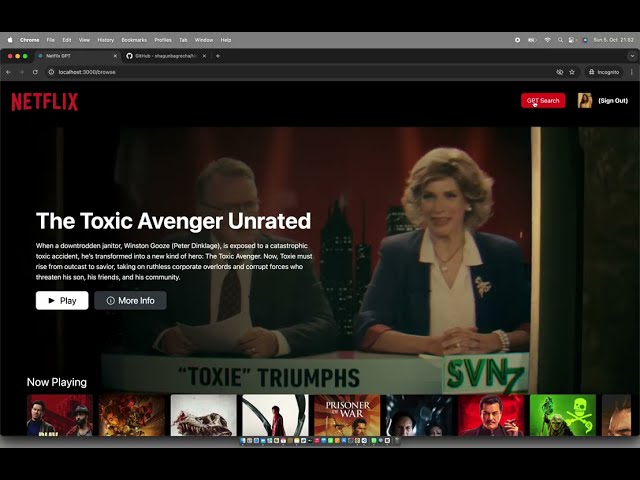640x480 pixels.
Task: Open the Prisoner of War poster
Action: click(x=347, y=415)
